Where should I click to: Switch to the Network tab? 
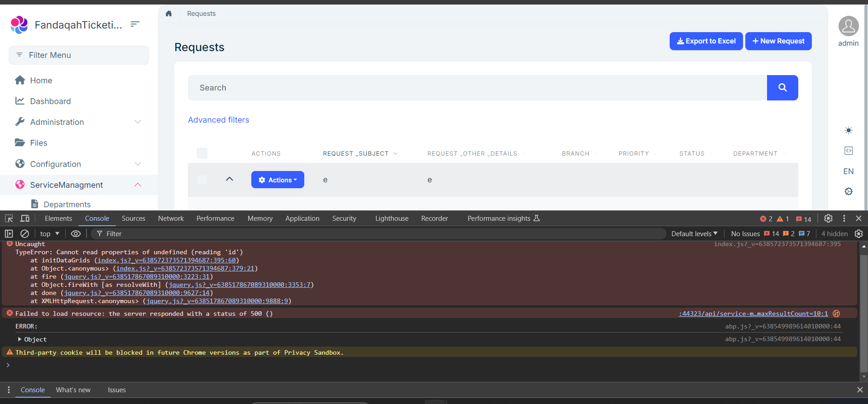coord(171,219)
